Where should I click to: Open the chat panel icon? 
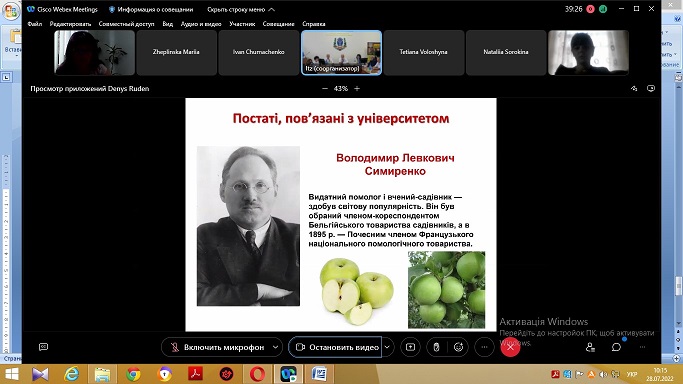(x=616, y=347)
